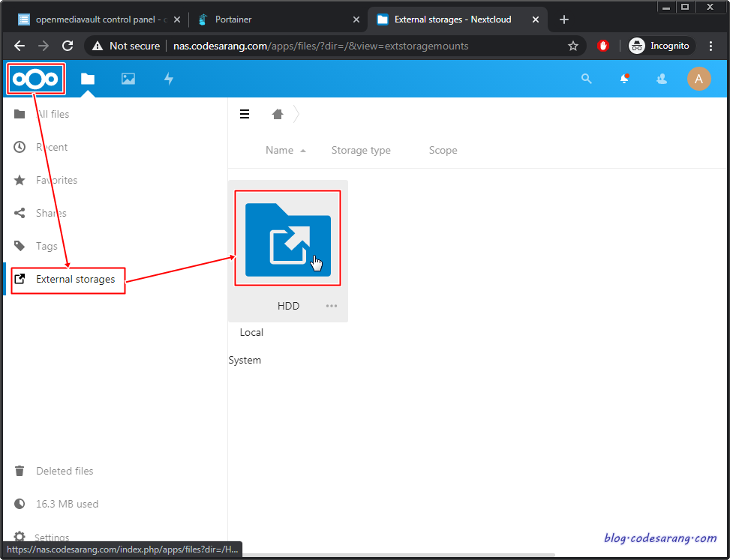Go forward in browser history
The height and width of the screenshot is (560, 730).
coord(44,46)
